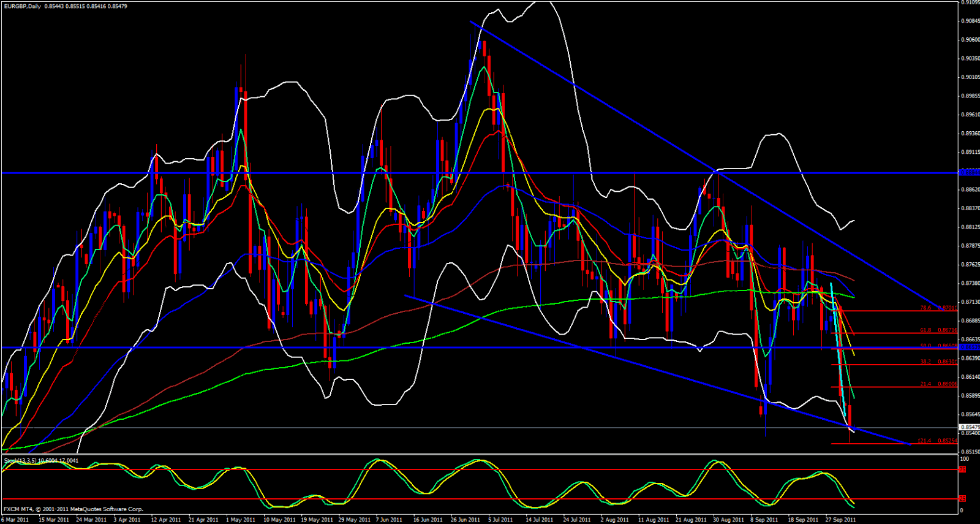Click the 38.2 Fibonacci level label
This screenshot has width=980, height=524.
tap(925, 362)
